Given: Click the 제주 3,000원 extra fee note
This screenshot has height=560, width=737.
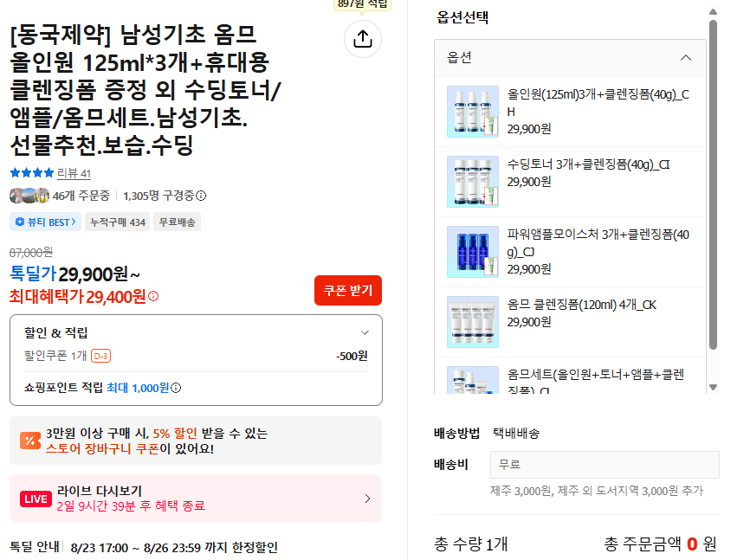Looking at the screenshot, I should (597, 491).
